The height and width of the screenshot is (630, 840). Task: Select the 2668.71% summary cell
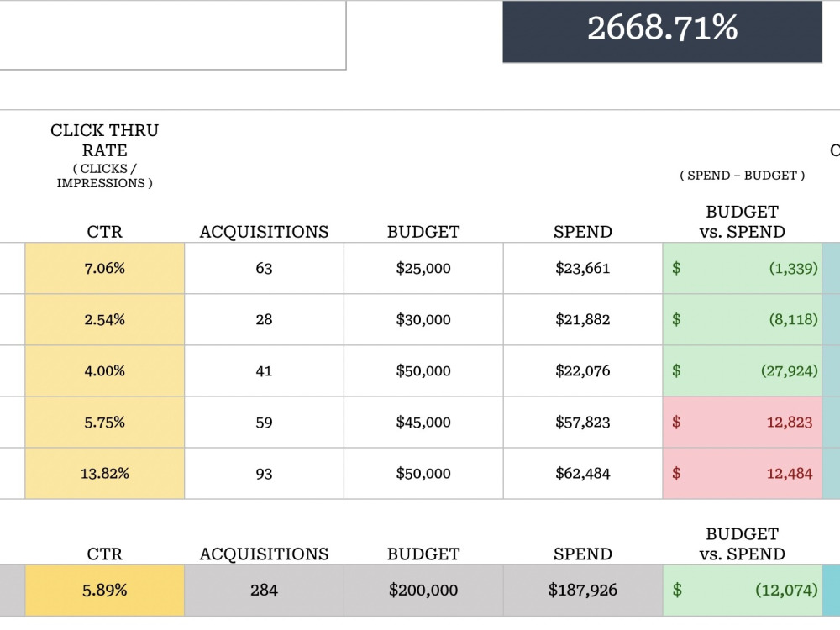click(x=662, y=31)
